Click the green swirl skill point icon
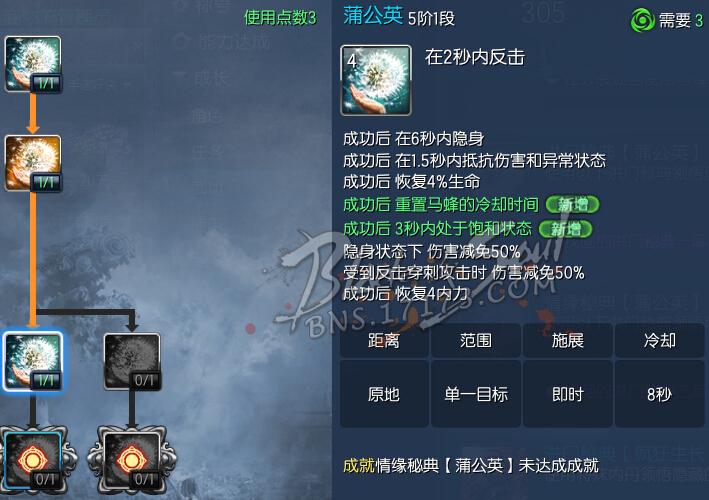The height and width of the screenshot is (500, 709). pos(642,20)
